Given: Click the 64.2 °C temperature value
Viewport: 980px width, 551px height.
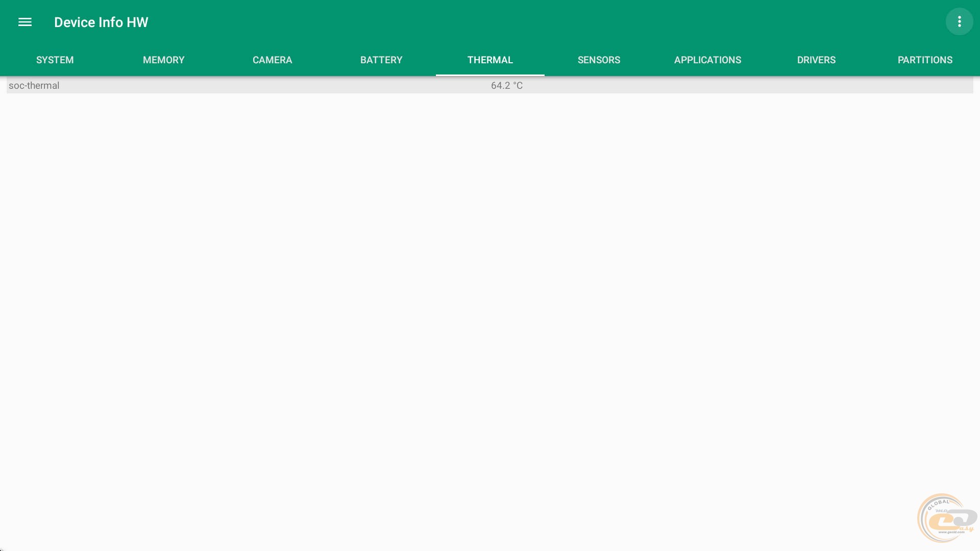Looking at the screenshot, I should click(506, 86).
